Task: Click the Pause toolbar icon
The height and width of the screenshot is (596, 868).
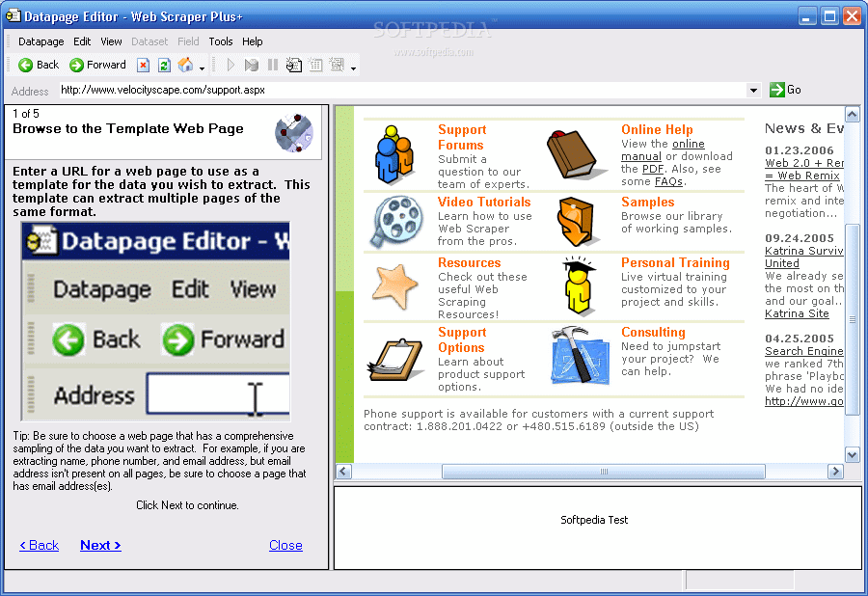Action: tap(273, 65)
